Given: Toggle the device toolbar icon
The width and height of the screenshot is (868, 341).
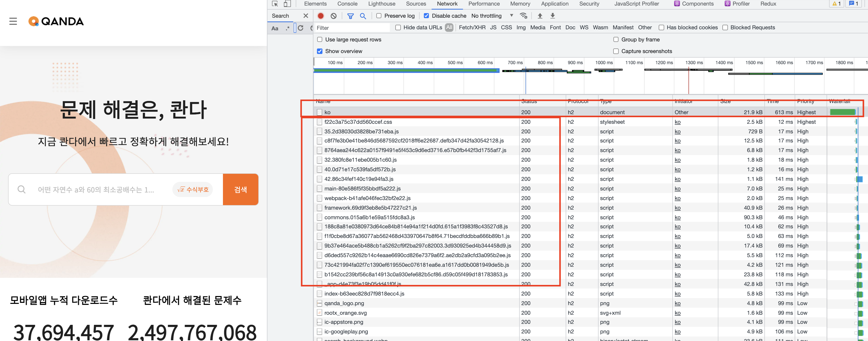Looking at the screenshot, I should tap(287, 4).
